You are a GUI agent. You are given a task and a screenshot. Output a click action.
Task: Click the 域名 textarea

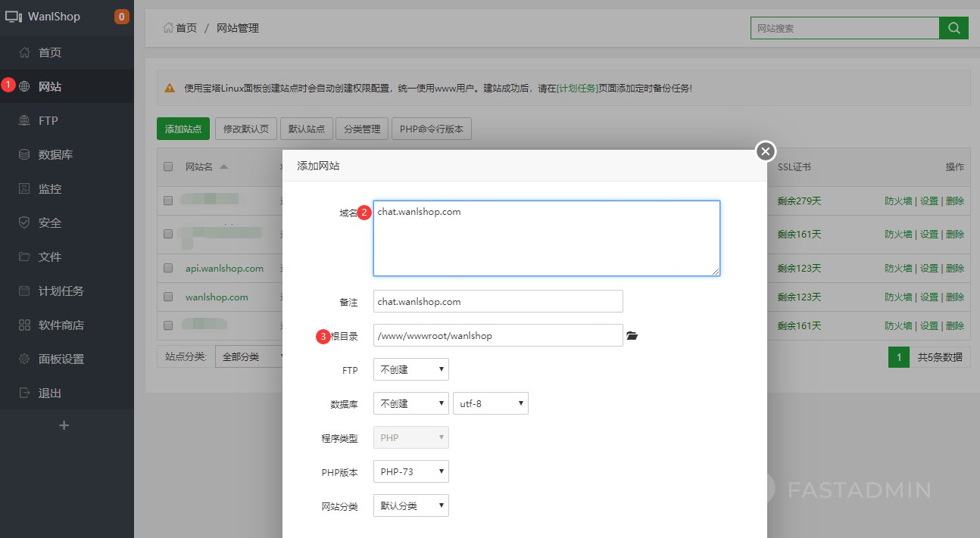(x=546, y=238)
